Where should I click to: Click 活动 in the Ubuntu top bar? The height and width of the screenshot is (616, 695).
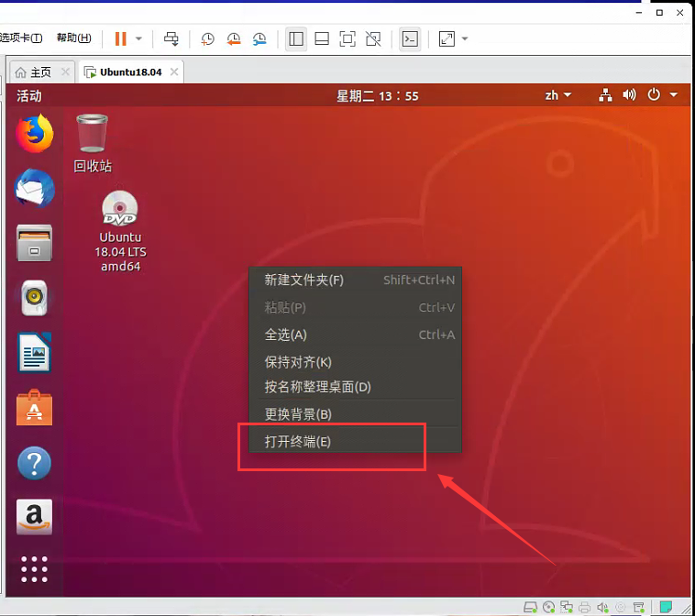[x=29, y=95]
